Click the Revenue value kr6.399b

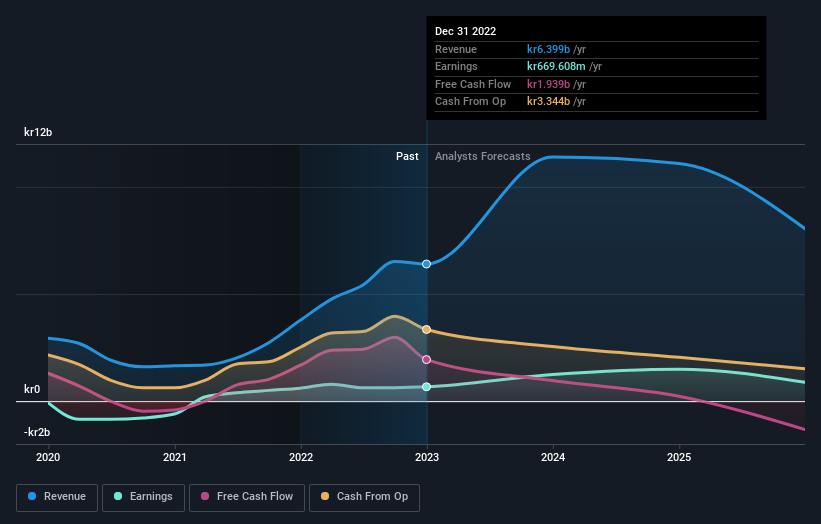pos(548,49)
